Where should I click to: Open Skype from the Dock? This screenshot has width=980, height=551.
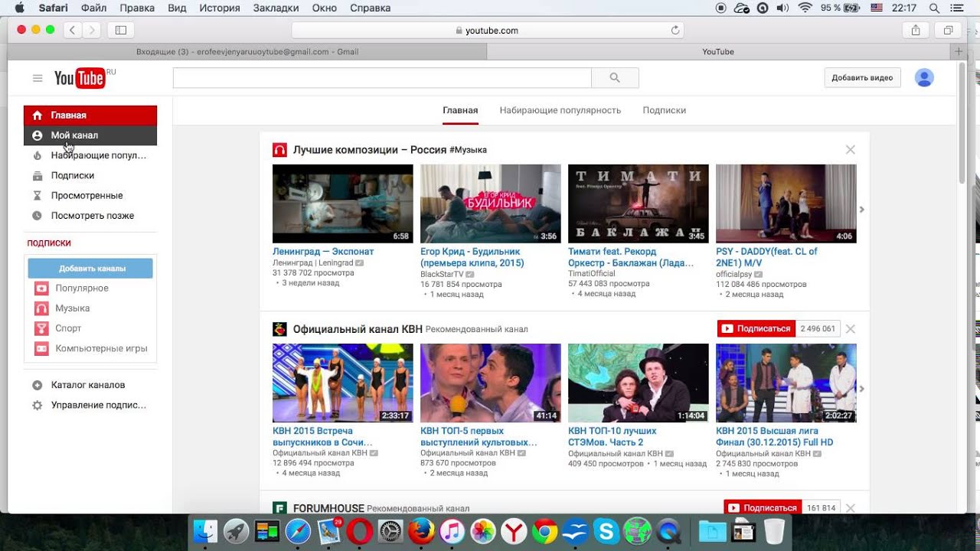click(x=606, y=530)
